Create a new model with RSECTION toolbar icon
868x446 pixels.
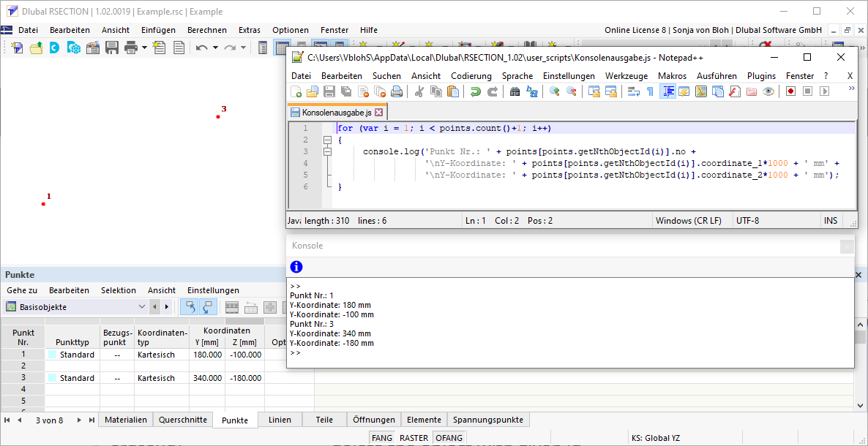[x=17, y=48]
